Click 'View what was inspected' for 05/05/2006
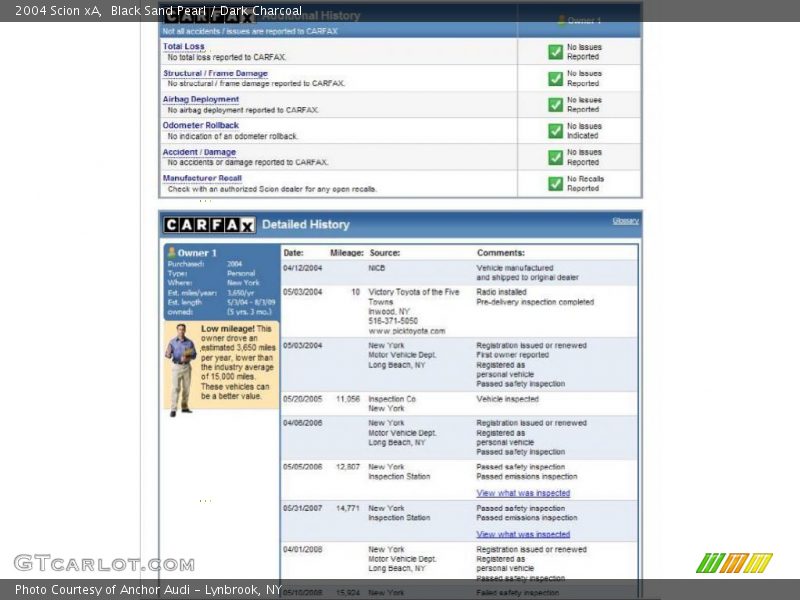Viewport: 800px width, 600px height. tap(523, 493)
